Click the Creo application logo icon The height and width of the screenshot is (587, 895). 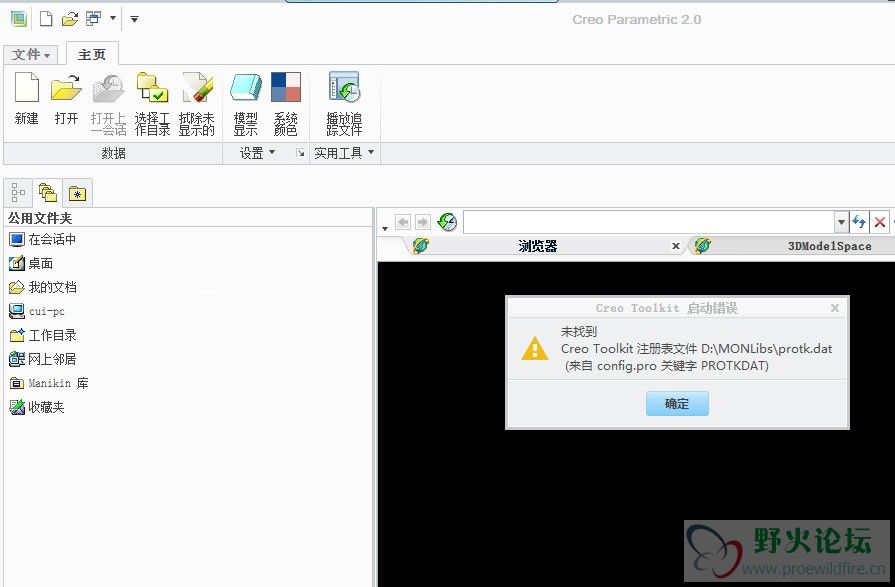(19, 19)
